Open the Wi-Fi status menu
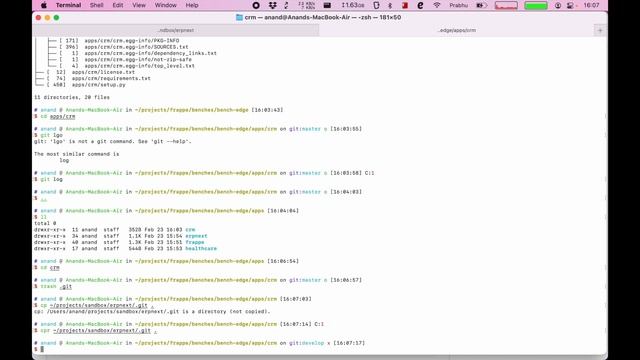 coord(437,5)
